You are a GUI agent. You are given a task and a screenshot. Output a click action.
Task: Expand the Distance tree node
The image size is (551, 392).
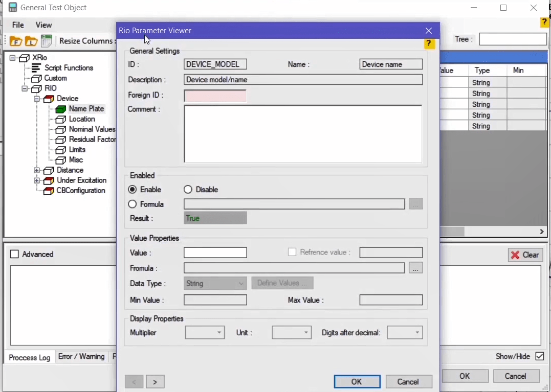click(37, 170)
